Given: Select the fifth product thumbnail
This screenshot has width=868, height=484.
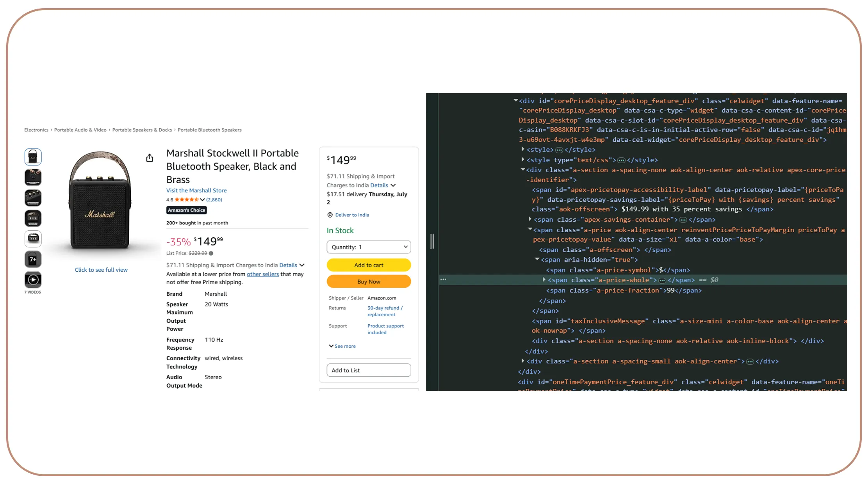Looking at the screenshot, I should click(33, 238).
